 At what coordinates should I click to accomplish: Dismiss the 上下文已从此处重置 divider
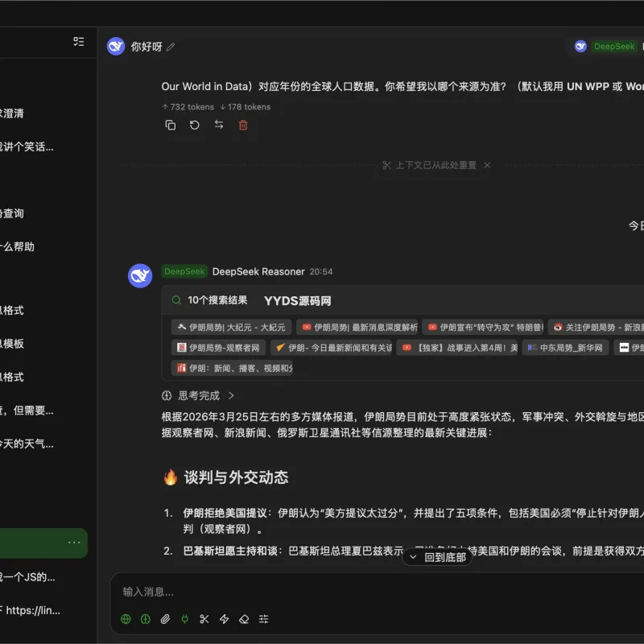click(487, 165)
